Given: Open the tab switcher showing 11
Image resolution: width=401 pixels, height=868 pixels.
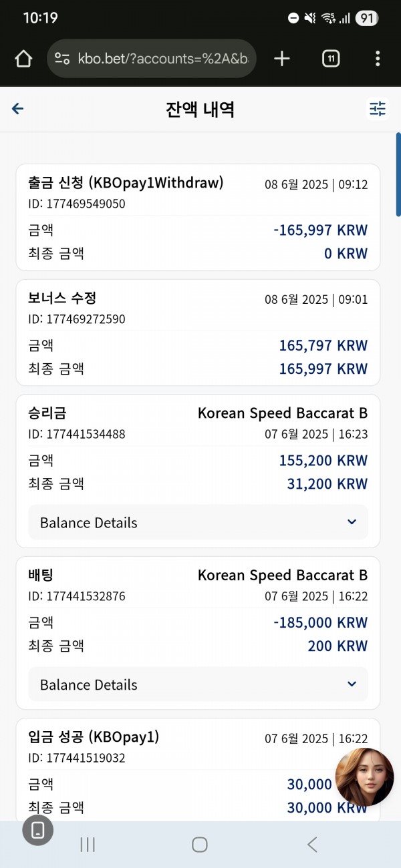Looking at the screenshot, I should [x=330, y=59].
